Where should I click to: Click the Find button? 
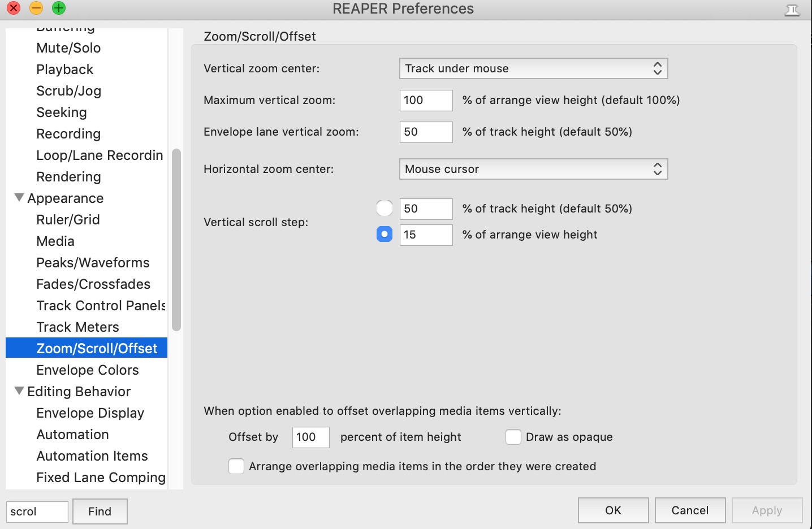click(x=100, y=511)
